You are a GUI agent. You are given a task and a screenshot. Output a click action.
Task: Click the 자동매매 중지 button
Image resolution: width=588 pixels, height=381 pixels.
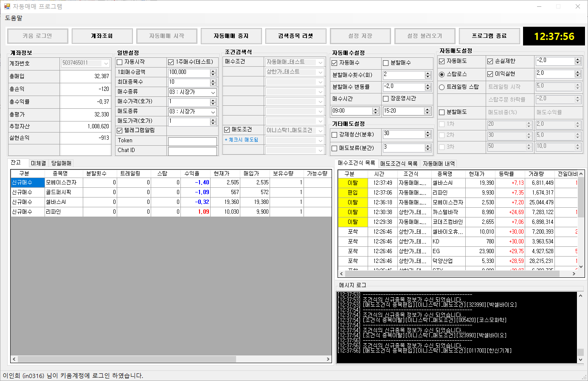[231, 36]
